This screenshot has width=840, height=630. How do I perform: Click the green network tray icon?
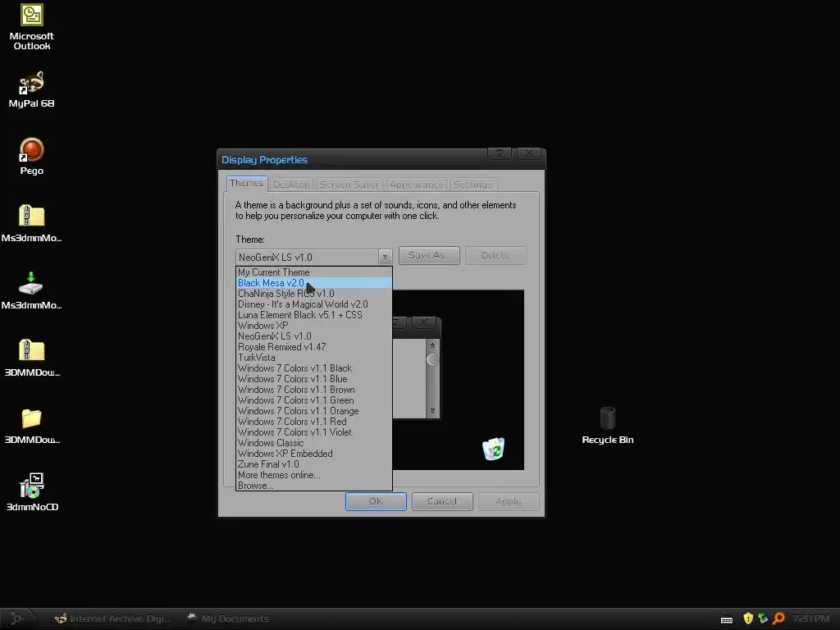pyautogui.click(x=763, y=619)
